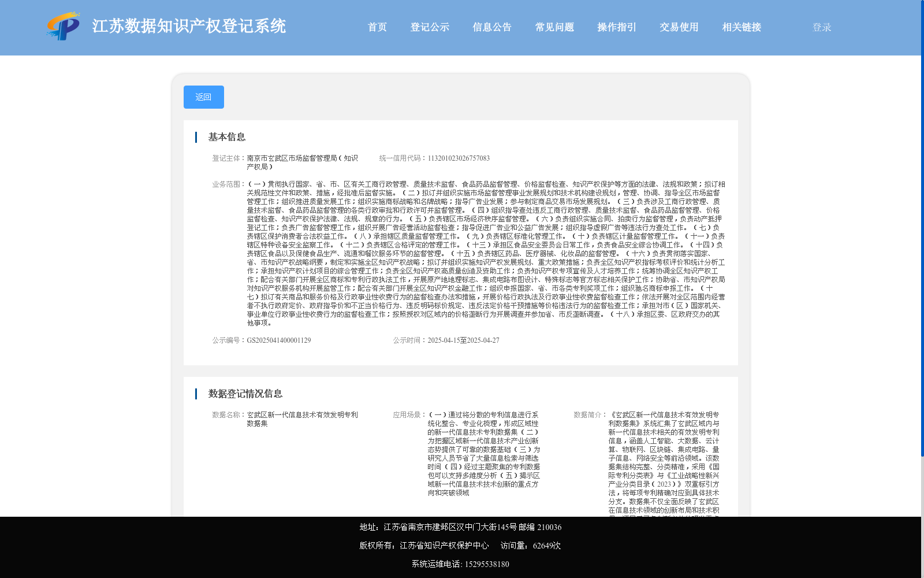Click the 数据登记情况信息 section heading
The height and width of the screenshot is (578, 924).
click(245, 394)
